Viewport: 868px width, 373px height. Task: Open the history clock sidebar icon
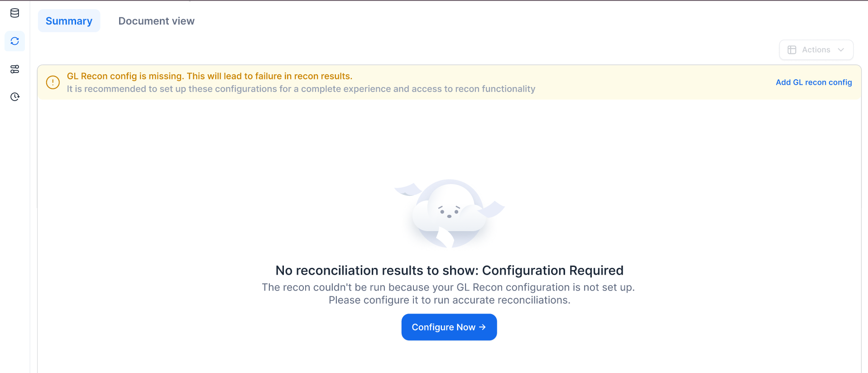(x=14, y=97)
